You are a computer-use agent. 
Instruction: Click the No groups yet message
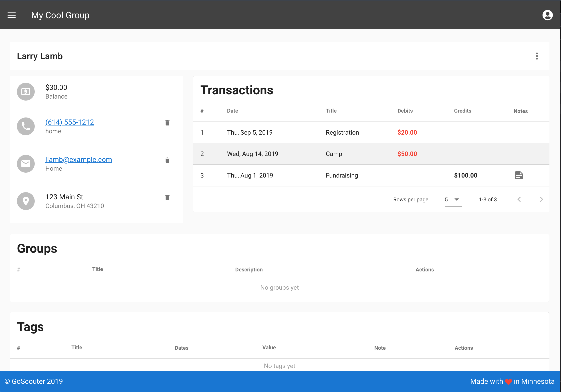(x=279, y=287)
